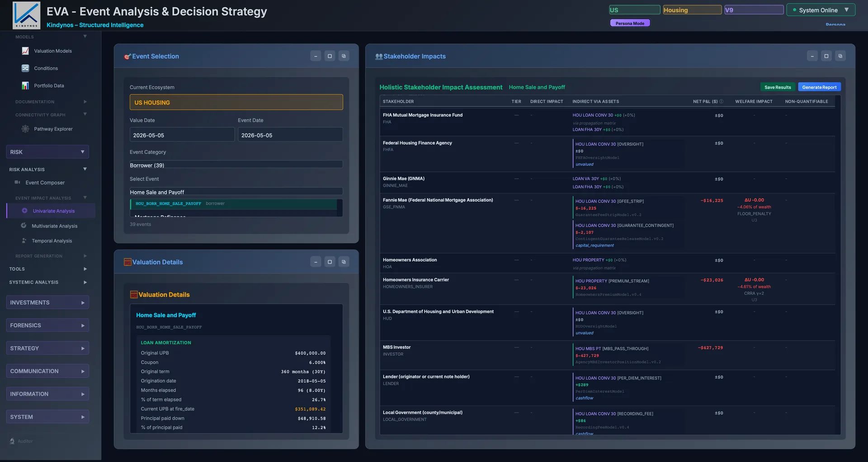
Task: Click the Kindynos logo in the header
Action: (26, 15)
